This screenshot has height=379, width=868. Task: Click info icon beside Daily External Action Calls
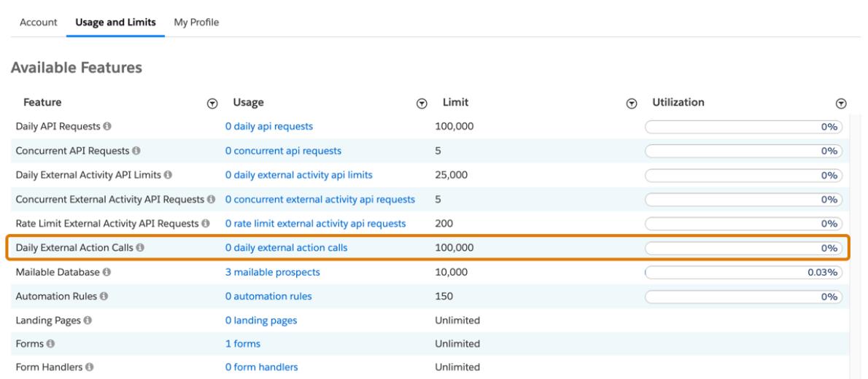point(140,248)
